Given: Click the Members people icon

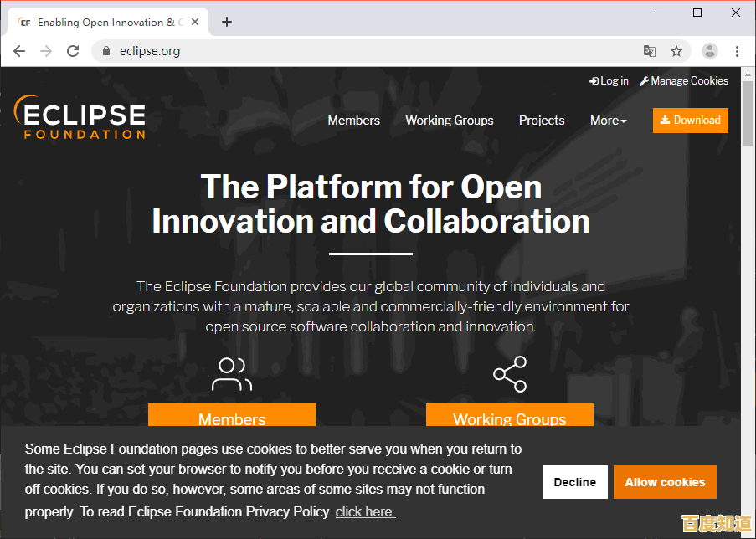Looking at the screenshot, I should click(231, 374).
